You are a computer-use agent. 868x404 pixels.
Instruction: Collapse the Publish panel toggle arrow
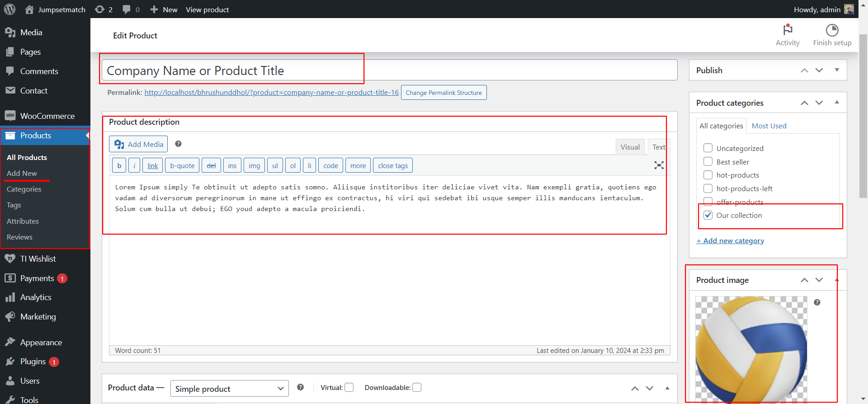coord(837,70)
